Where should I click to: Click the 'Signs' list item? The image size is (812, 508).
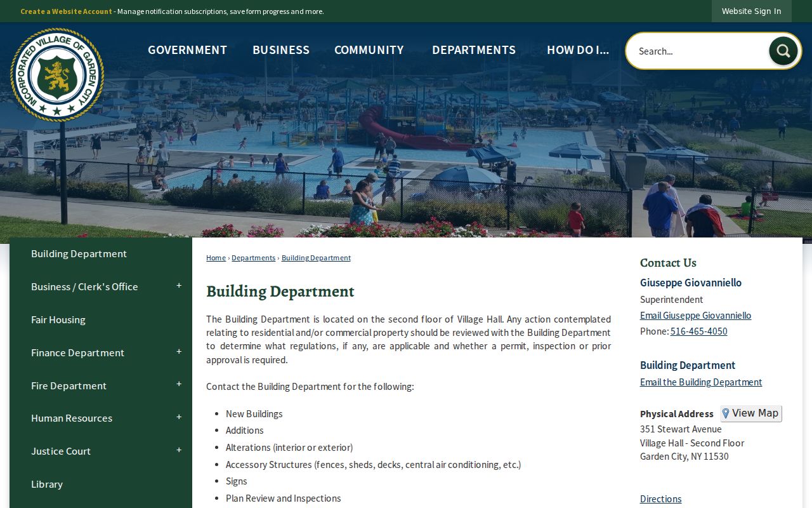coord(237,481)
